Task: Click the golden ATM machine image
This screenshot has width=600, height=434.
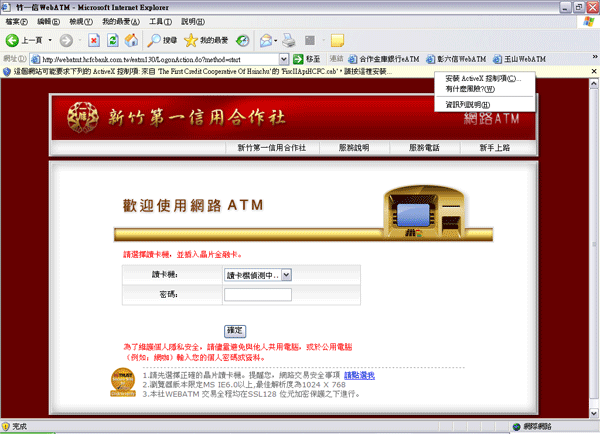Action: [425, 212]
